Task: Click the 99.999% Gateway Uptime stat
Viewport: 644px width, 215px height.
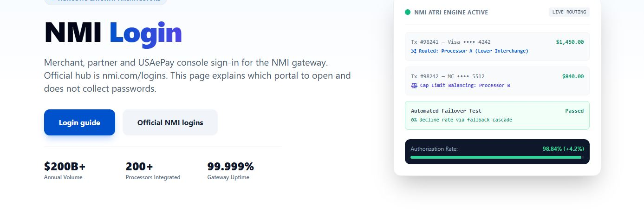Action: point(230,171)
